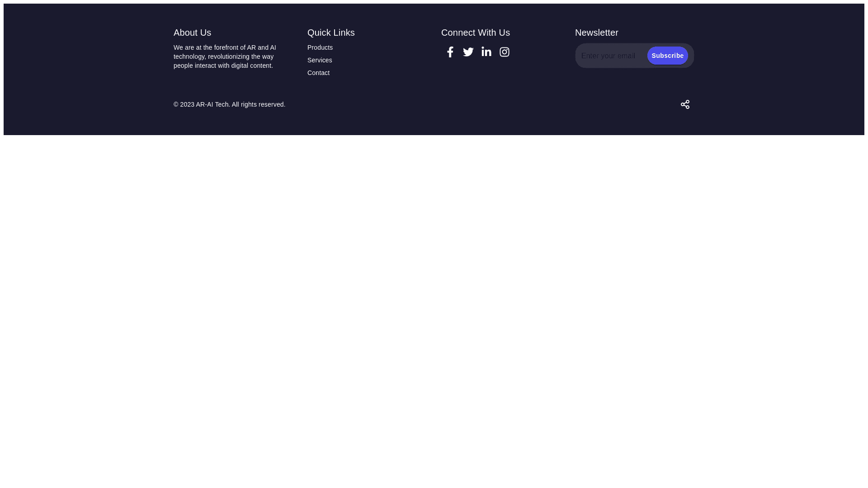
Task: Open the Facebook social icon
Action: 450,52
